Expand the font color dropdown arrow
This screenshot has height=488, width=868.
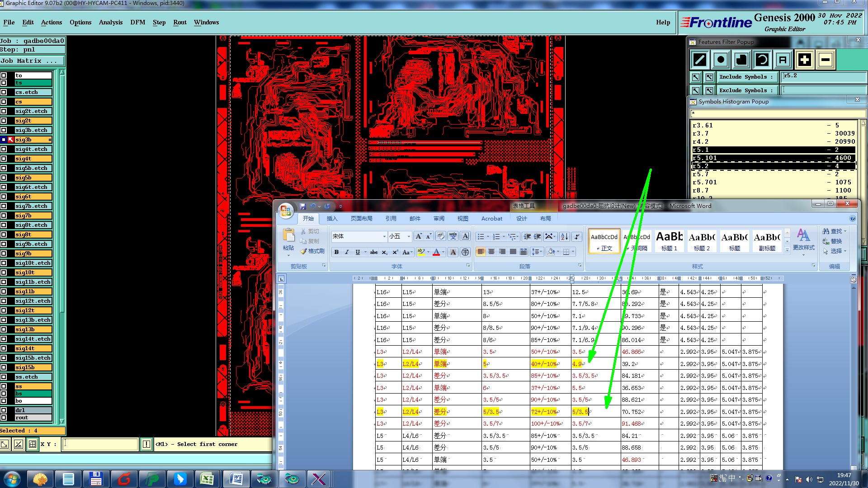click(x=443, y=252)
